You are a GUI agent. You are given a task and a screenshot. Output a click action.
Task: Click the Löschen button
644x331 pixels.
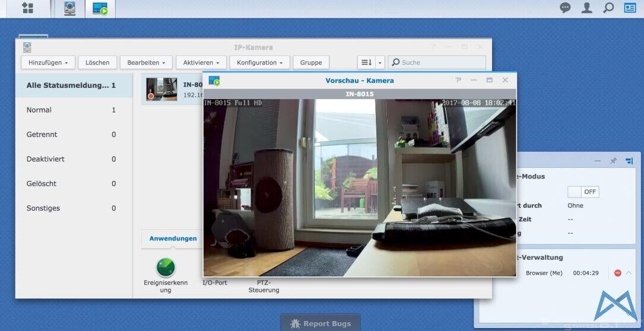pyautogui.click(x=97, y=62)
